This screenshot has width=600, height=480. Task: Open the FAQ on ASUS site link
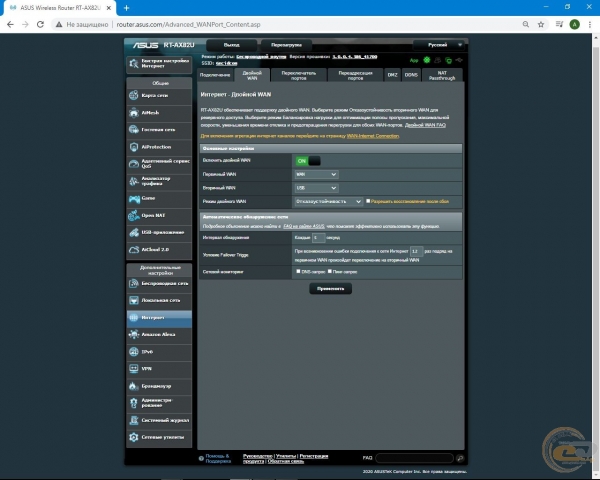[x=304, y=226]
